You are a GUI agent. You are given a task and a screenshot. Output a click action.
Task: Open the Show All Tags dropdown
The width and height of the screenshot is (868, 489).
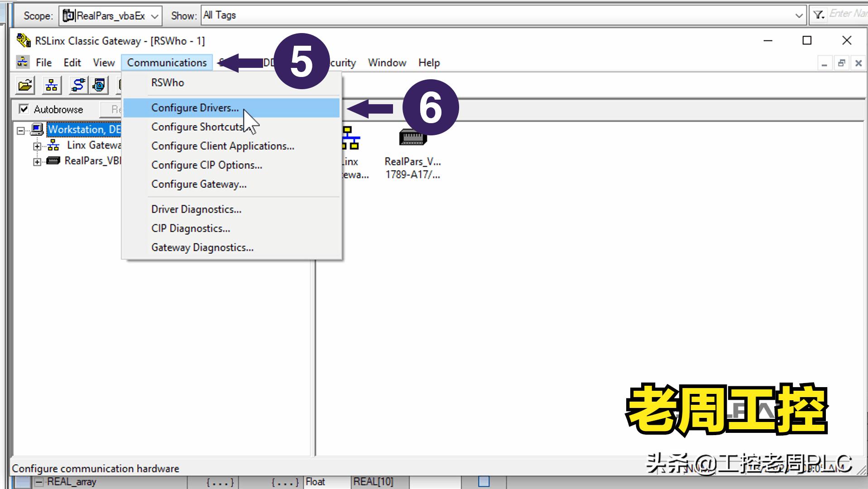(799, 15)
